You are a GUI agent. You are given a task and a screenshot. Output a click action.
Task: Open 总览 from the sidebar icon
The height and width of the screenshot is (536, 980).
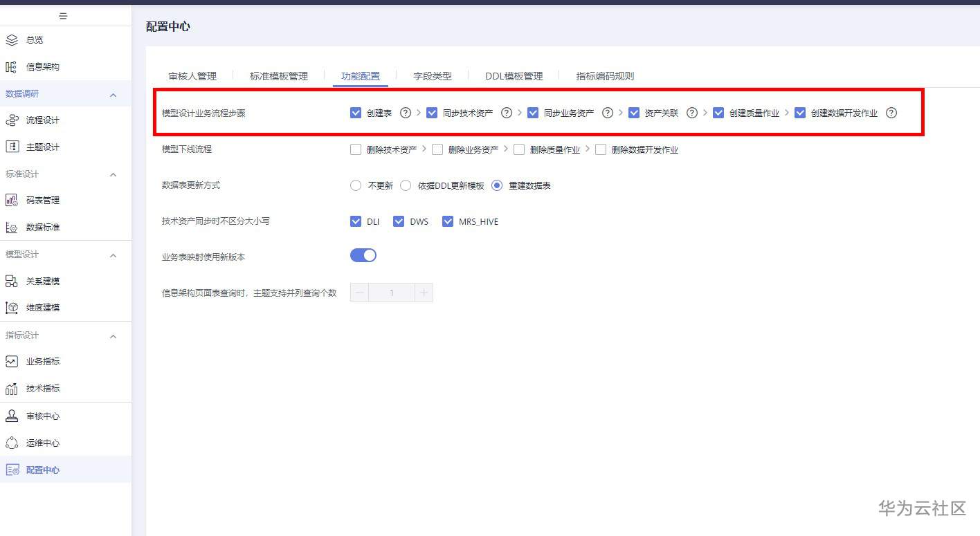[x=11, y=40]
